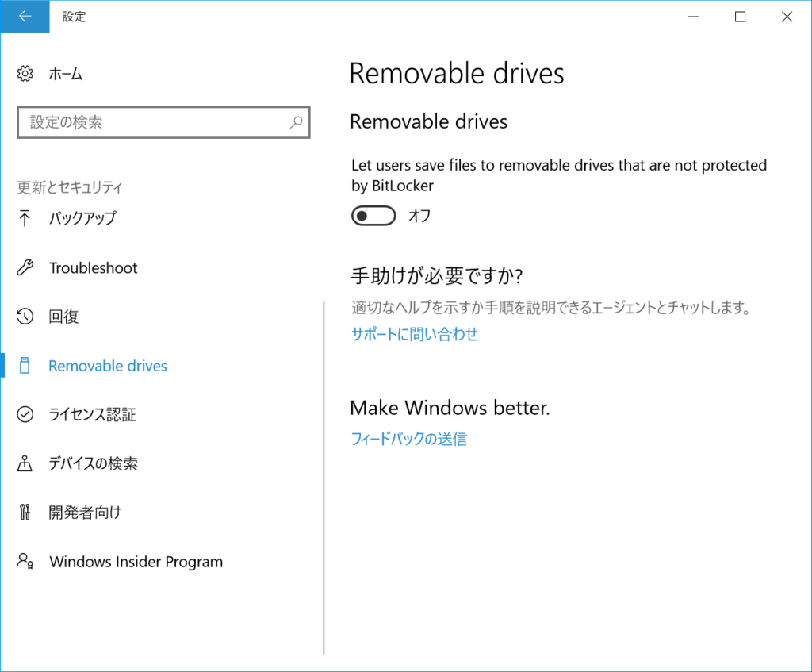Viewport: 812px width, 672px height.
Task: Click the Windows Insider person icon
Action: (25, 561)
